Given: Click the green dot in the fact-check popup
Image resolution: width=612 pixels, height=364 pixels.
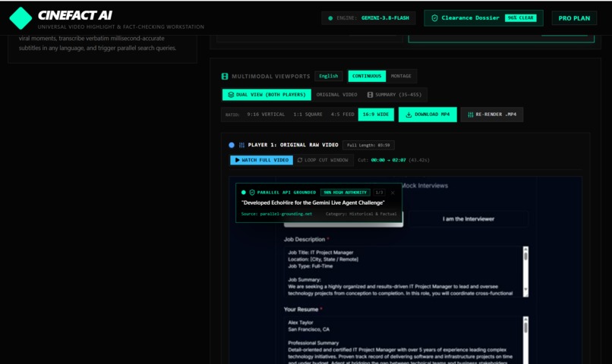Looking at the screenshot, I should tap(244, 192).
